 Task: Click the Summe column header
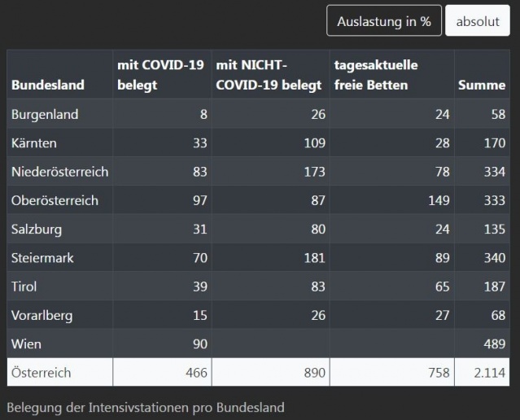pos(482,85)
